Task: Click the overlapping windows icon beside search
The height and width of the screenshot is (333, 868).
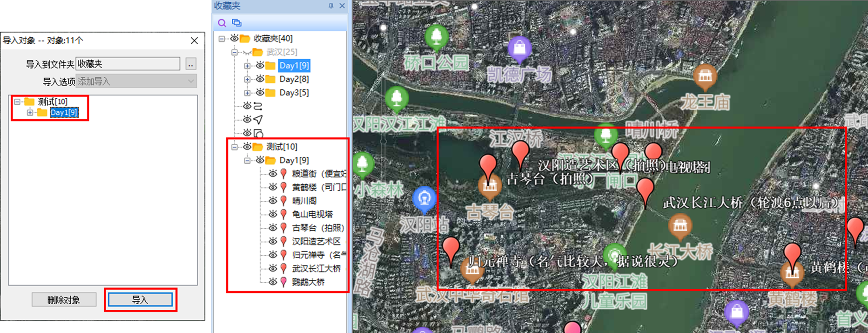Action: click(237, 23)
